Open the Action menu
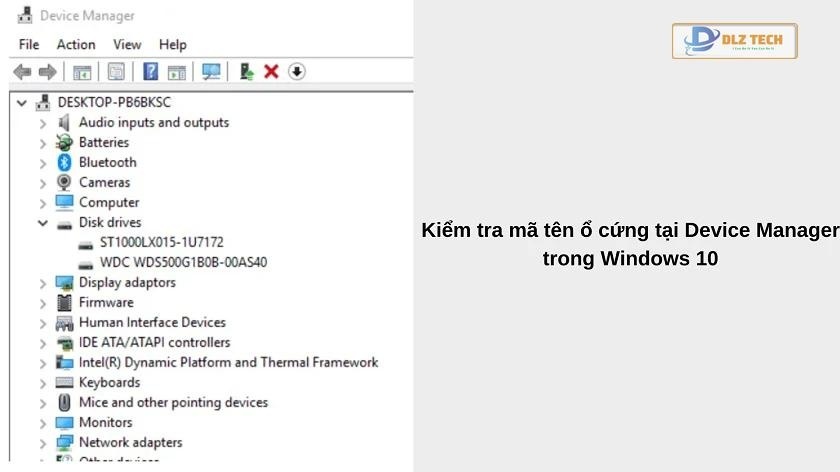 point(76,44)
